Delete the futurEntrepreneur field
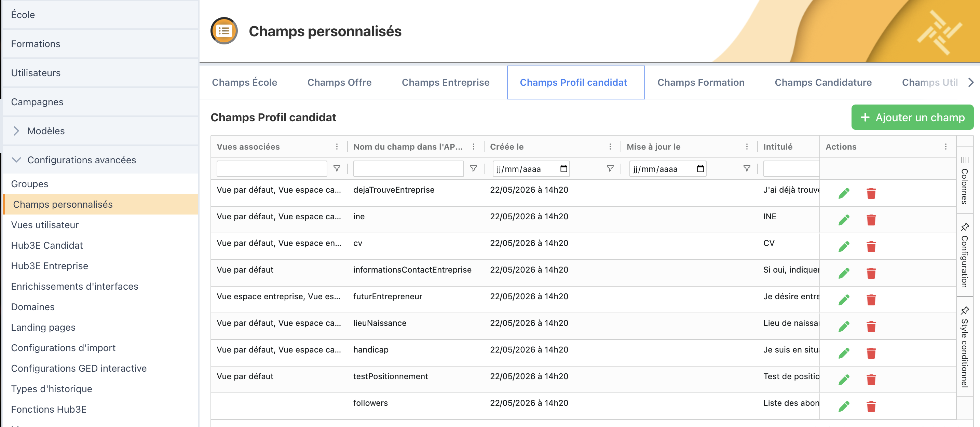 871,300
